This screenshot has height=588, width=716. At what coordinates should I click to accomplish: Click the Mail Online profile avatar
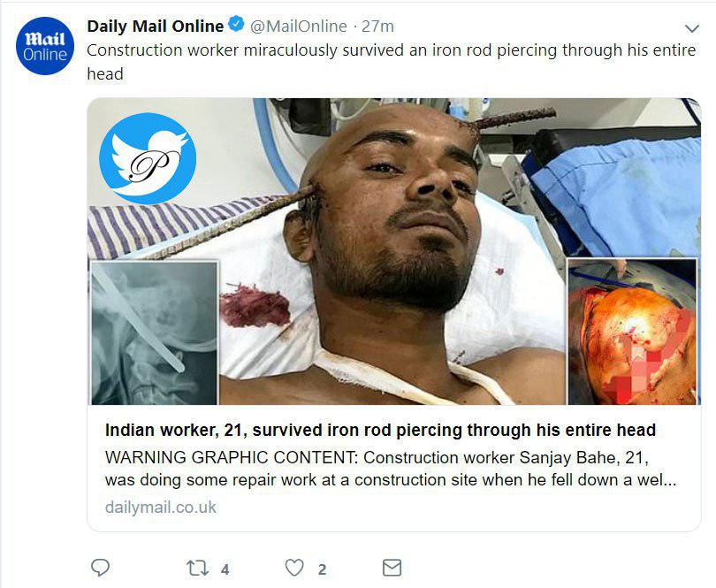tap(43, 45)
